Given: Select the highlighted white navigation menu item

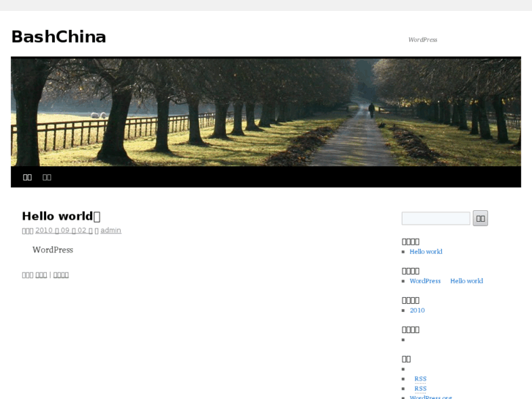Looking at the screenshot, I should tap(27, 177).
